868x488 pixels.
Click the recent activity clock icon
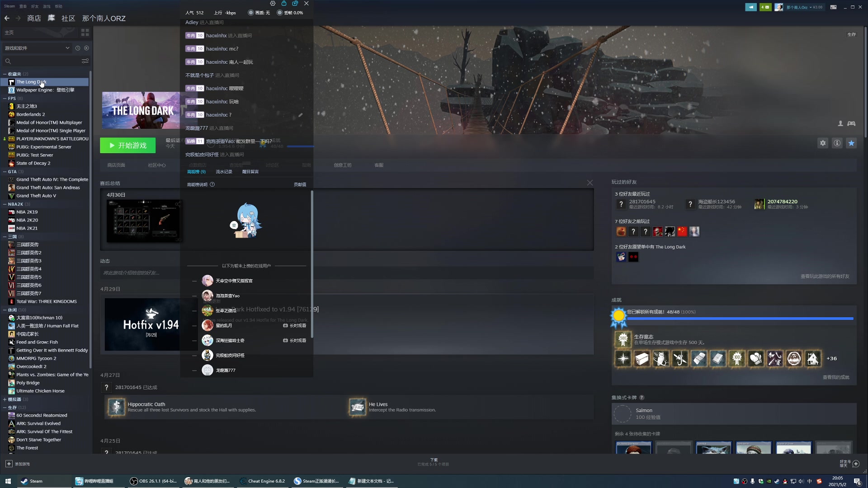click(x=78, y=48)
